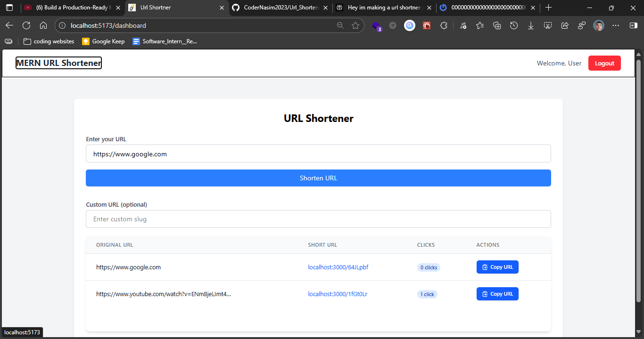Click the custom slug input field
The height and width of the screenshot is (339, 644).
318,219
